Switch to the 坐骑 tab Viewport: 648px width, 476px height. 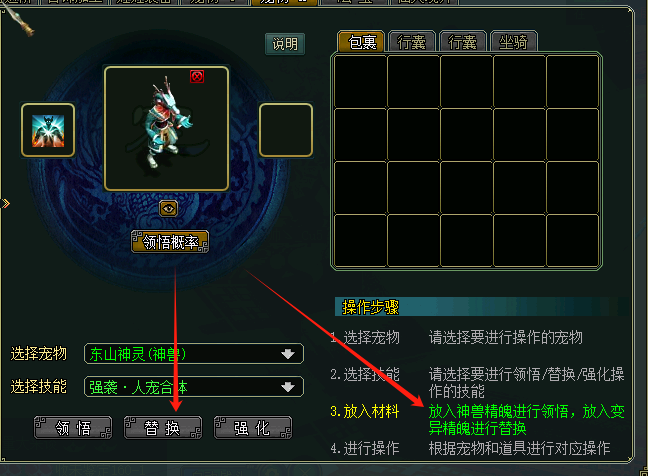click(514, 41)
